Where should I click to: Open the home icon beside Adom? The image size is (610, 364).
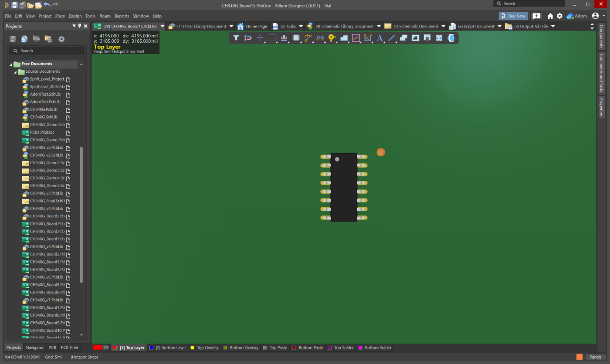[550, 16]
